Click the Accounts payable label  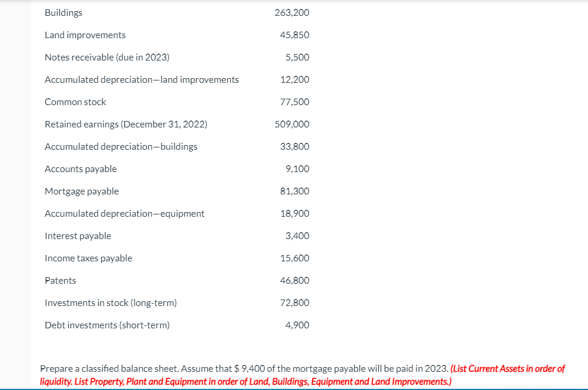80,169
